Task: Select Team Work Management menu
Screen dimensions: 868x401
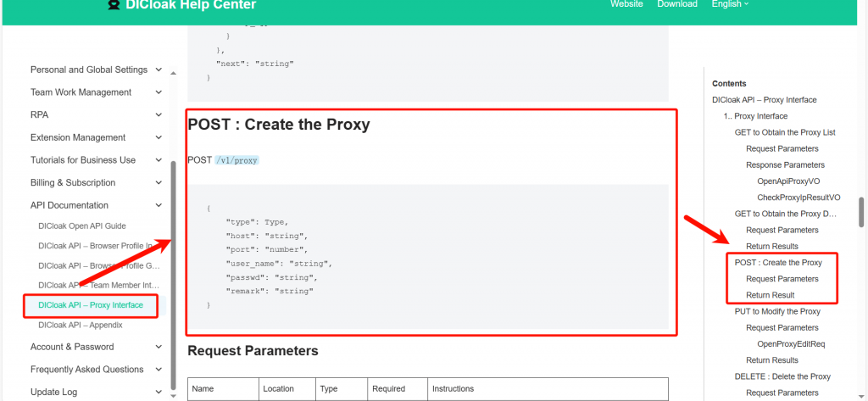Action: point(81,92)
